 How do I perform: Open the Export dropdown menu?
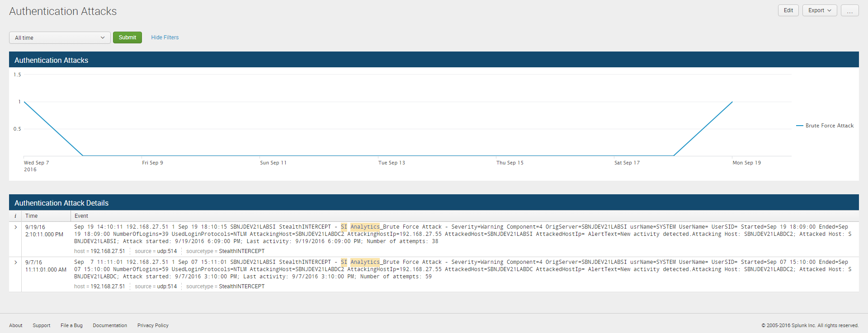pyautogui.click(x=820, y=10)
